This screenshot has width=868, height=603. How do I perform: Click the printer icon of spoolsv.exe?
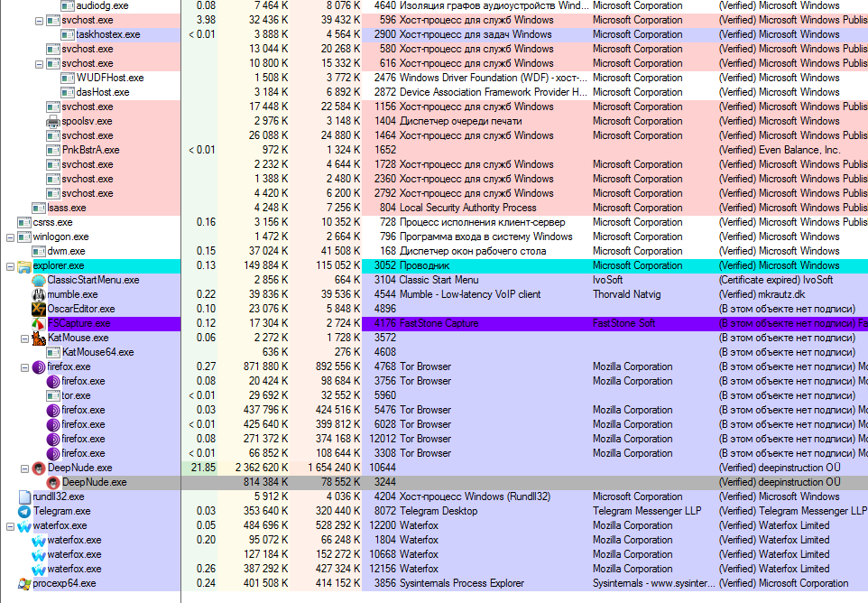pos(53,121)
